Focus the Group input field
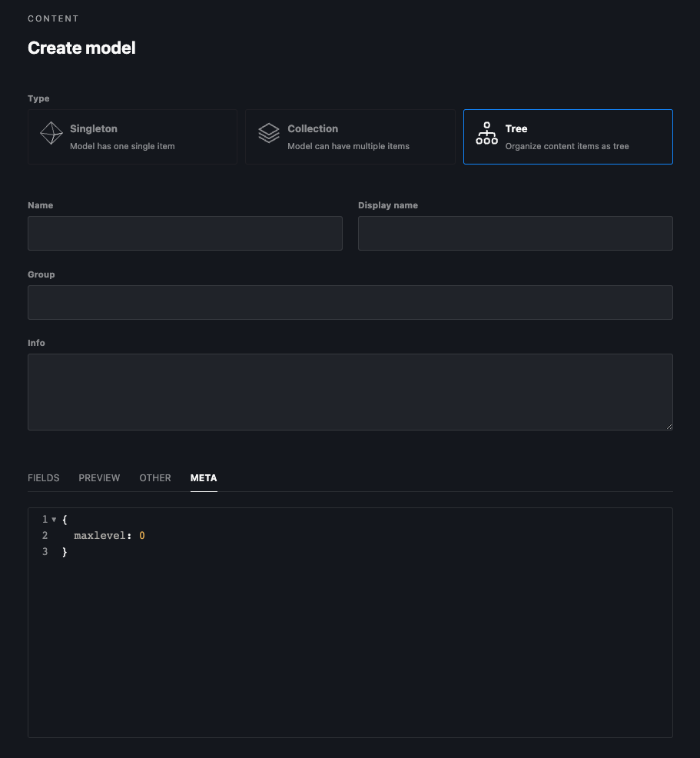The image size is (700, 758). [350, 302]
